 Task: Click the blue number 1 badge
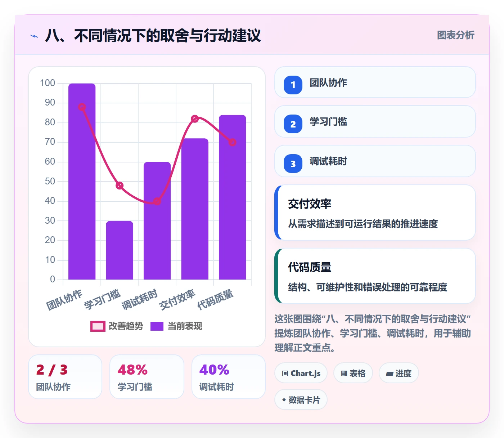(x=293, y=85)
